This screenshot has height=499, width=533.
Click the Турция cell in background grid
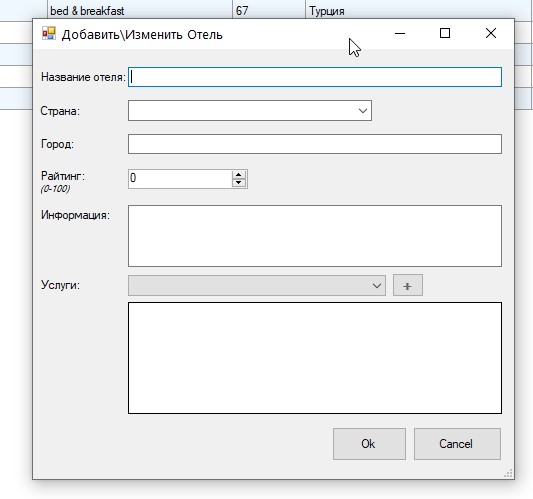coord(419,11)
